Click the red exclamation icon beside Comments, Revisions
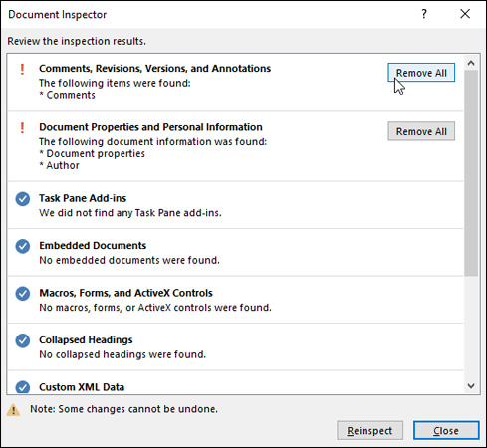 click(22, 69)
